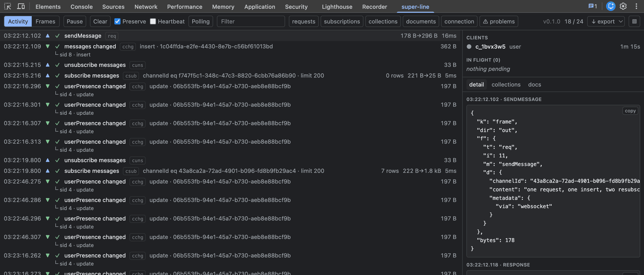644x275 pixels.
Task: Click the cchg badge on messages changed
Action: (128, 47)
